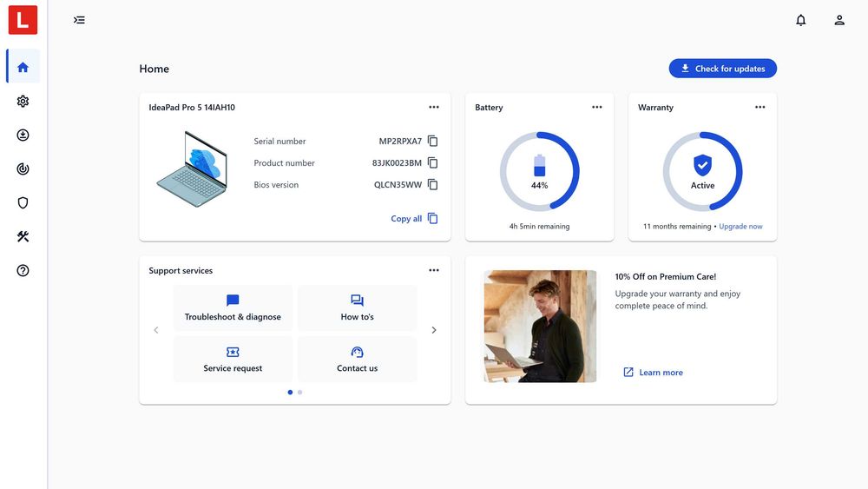Expand the sidebar navigation menu
This screenshot has height=489, width=868.
point(79,20)
